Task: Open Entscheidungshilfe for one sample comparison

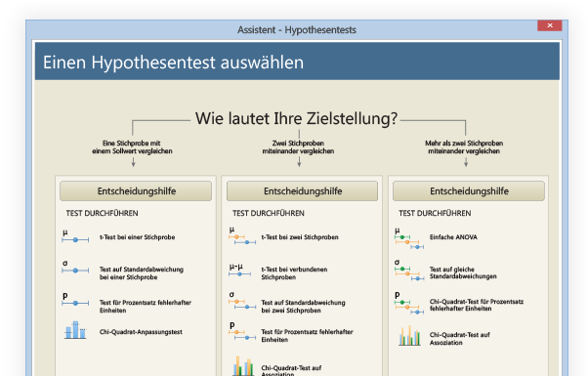Action: pos(136,191)
